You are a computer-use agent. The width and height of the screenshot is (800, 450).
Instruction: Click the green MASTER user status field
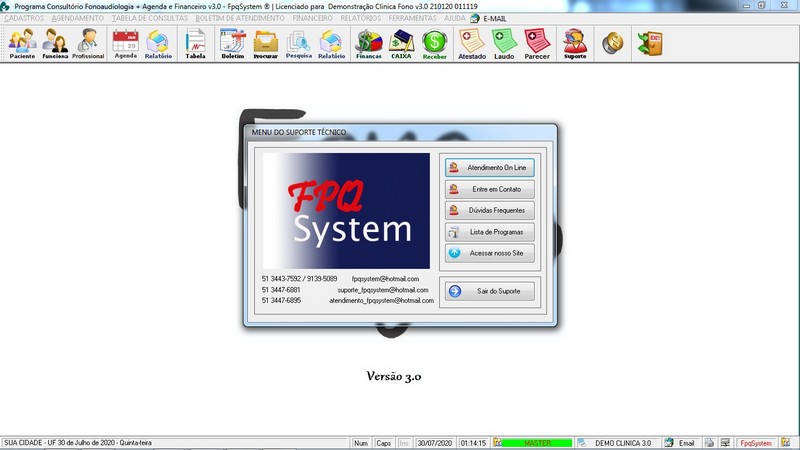coord(537,443)
